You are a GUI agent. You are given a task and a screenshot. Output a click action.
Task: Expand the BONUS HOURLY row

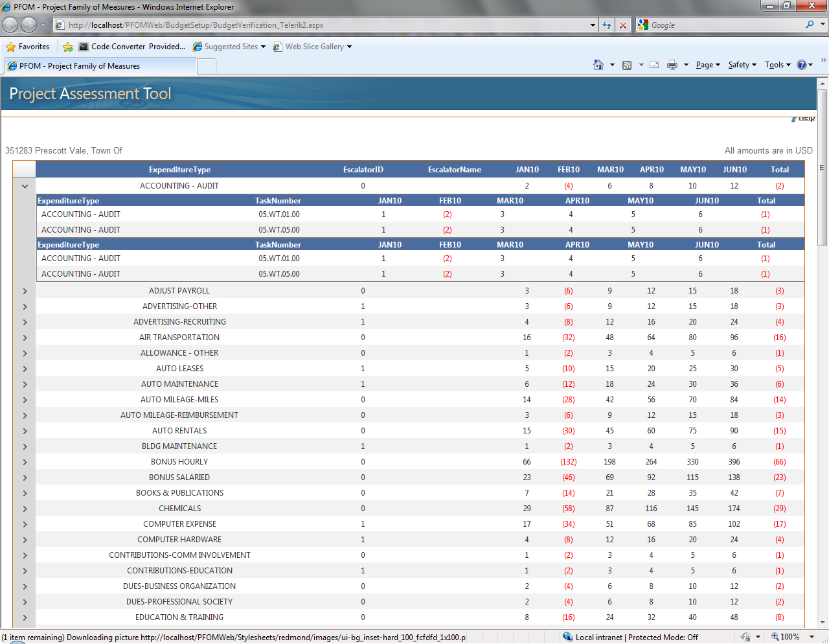[x=25, y=462]
